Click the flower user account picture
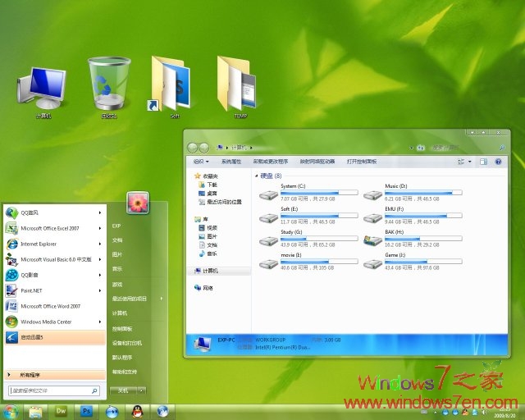 (x=138, y=203)
